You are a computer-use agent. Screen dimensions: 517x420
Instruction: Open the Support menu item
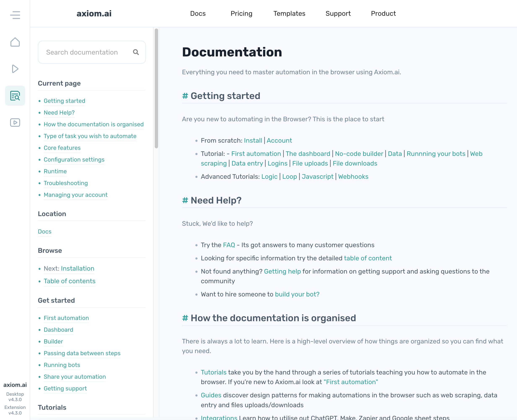(x=338, y=14)
